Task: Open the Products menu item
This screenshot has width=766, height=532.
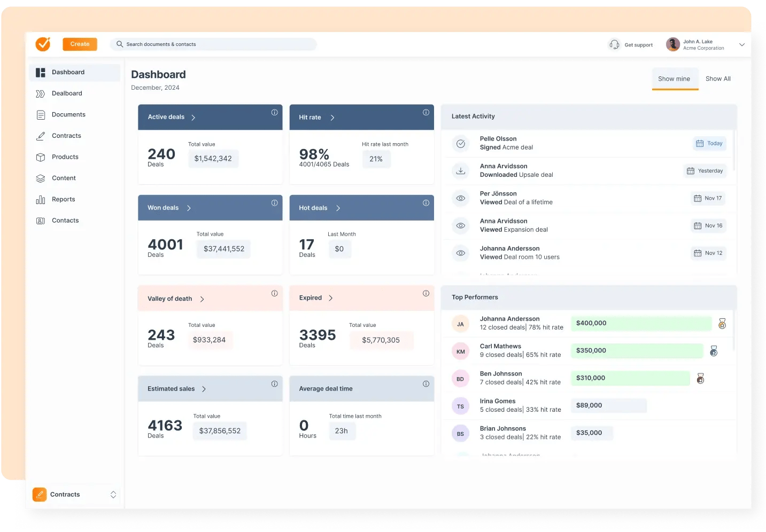Action: (x=74, y=157)
